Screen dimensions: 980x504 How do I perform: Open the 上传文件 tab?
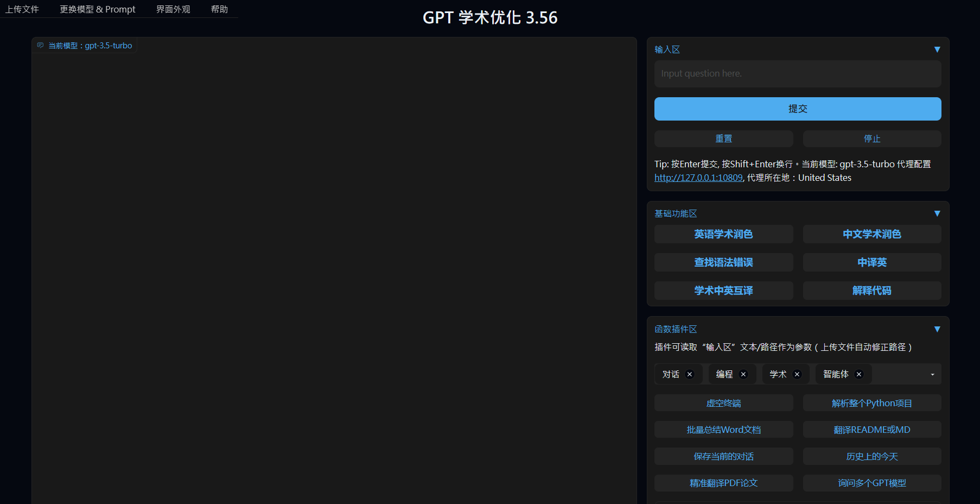pyautogui.click(x=22, y=9)
